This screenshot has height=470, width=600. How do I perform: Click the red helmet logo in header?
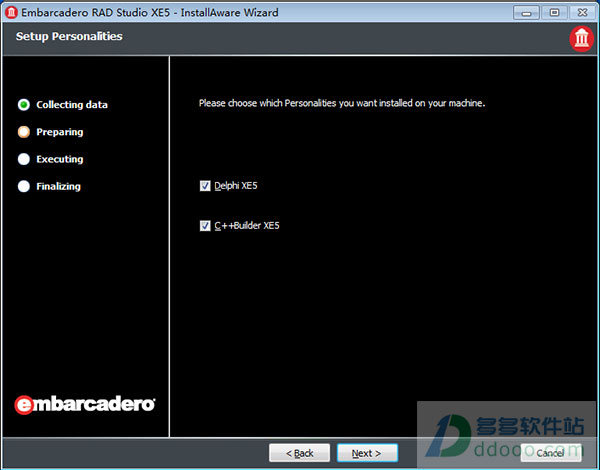point(581,39)
